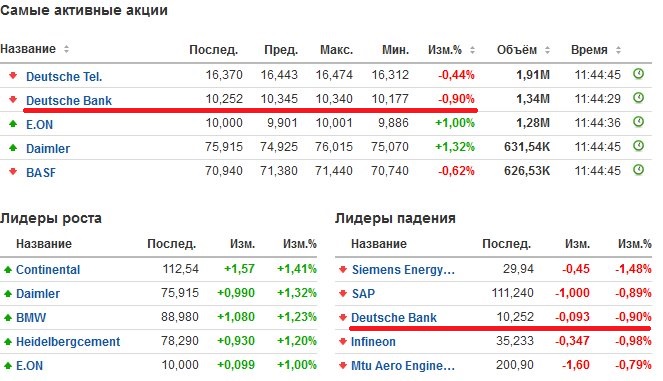Open Continental link in growth leaders
This screenshot has height=381, width=663.
(48, 270)
